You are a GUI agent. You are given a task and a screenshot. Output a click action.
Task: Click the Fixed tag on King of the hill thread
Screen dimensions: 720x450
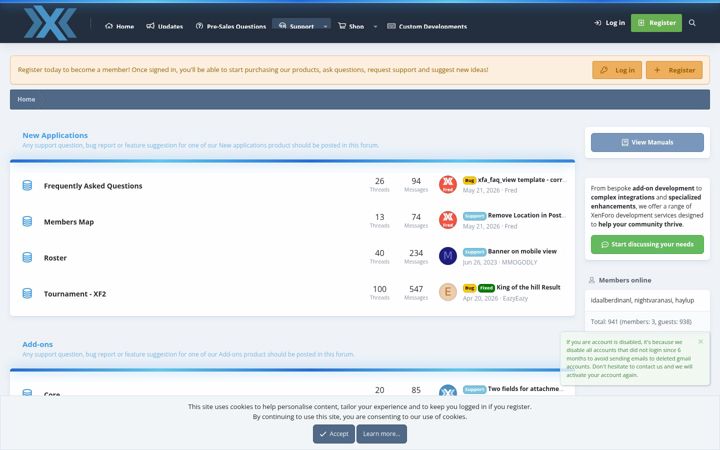pyautogui.click(x=486, y=288)
